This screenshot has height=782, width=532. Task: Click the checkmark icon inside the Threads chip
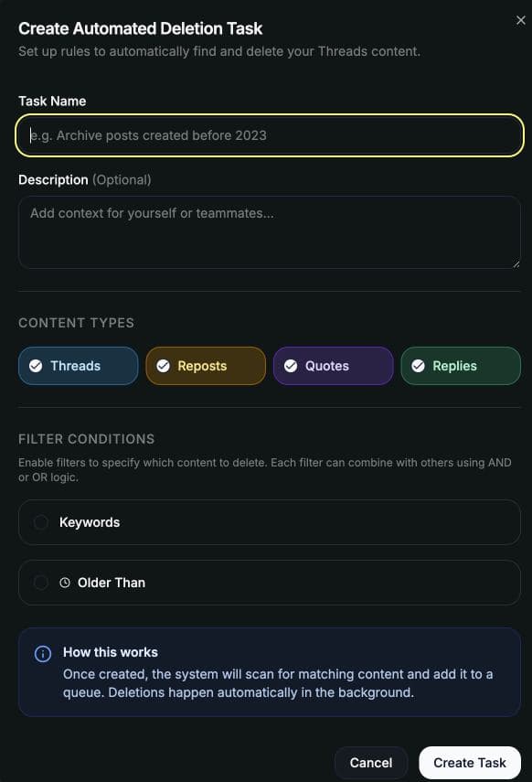pos(36,365)
